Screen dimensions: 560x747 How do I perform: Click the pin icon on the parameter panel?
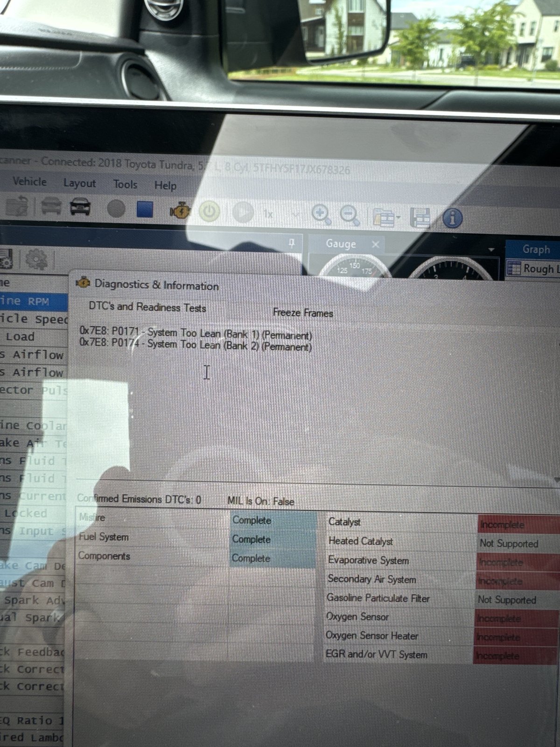click(x=292, y=242)
